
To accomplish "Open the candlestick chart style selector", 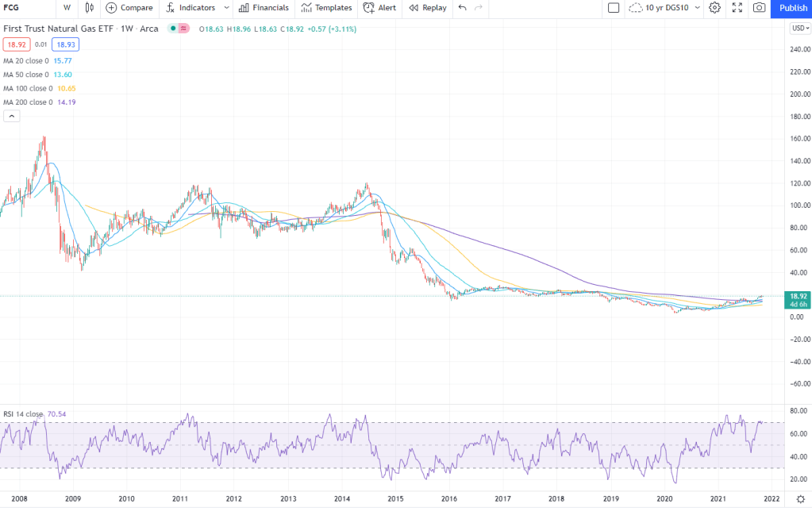I will [x=88, y=8].
